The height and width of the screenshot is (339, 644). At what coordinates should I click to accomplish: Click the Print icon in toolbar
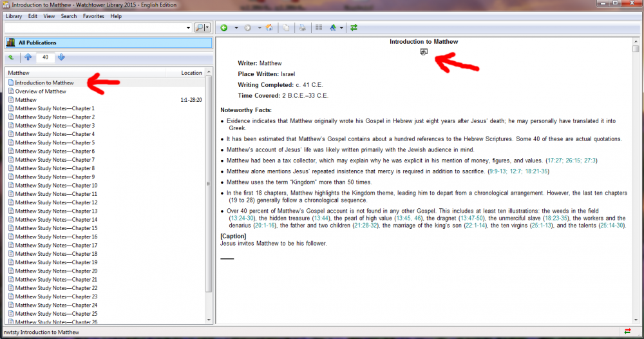click(x=301, y=28)
